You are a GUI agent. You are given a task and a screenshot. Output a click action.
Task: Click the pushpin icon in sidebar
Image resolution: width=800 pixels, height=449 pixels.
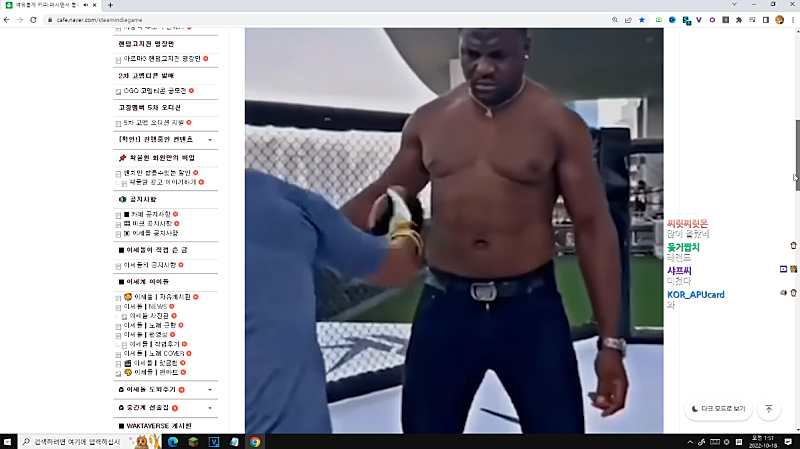122,158
